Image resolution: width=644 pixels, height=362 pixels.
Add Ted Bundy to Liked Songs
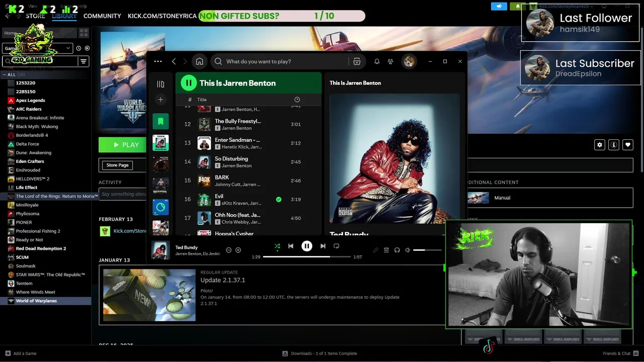tap(238, 250)
